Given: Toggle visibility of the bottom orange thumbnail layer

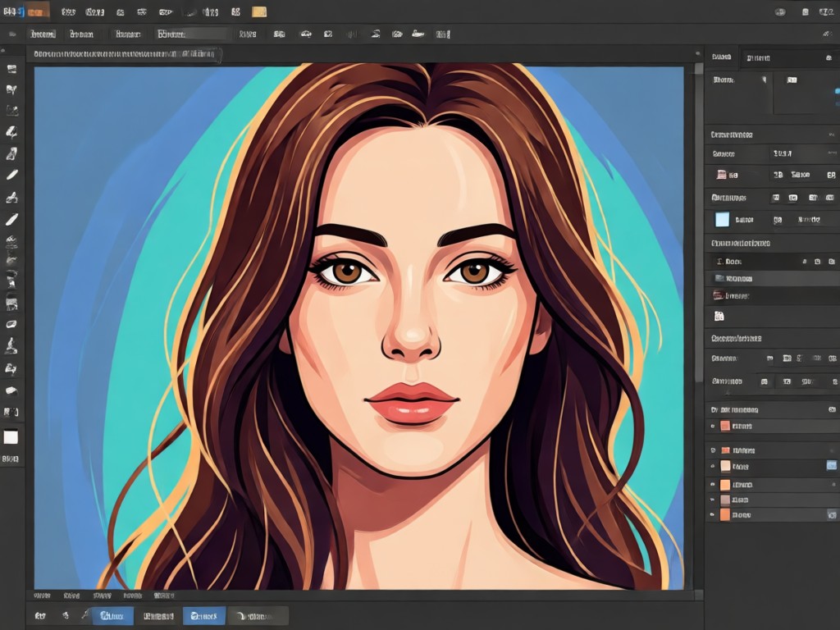Looking at the screenshot, I should tap(713, 515).
